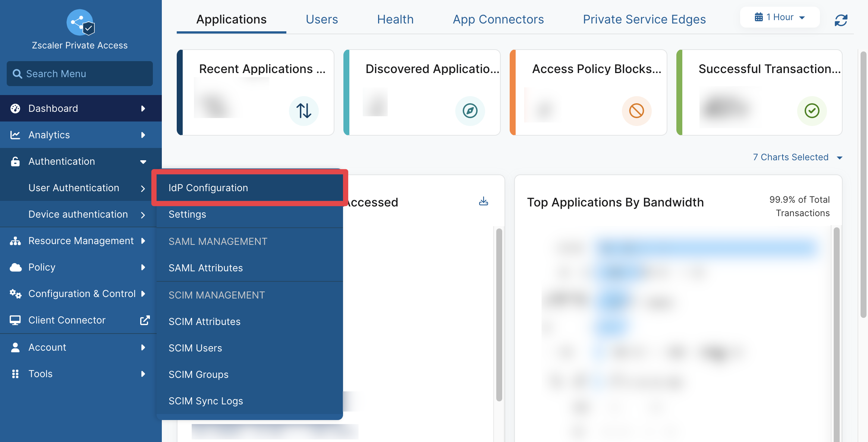868x442 pixels.
Task: Click the Zscaler Private Access logo
Action: (80, 22)
